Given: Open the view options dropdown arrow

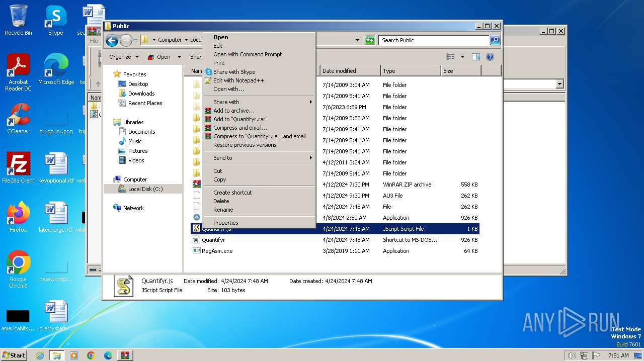Looking at the screenshot, I should point(462,57).
